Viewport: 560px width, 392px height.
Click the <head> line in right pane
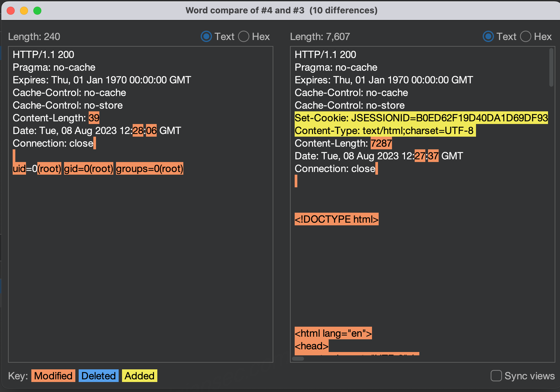click(x=312, y=346)
